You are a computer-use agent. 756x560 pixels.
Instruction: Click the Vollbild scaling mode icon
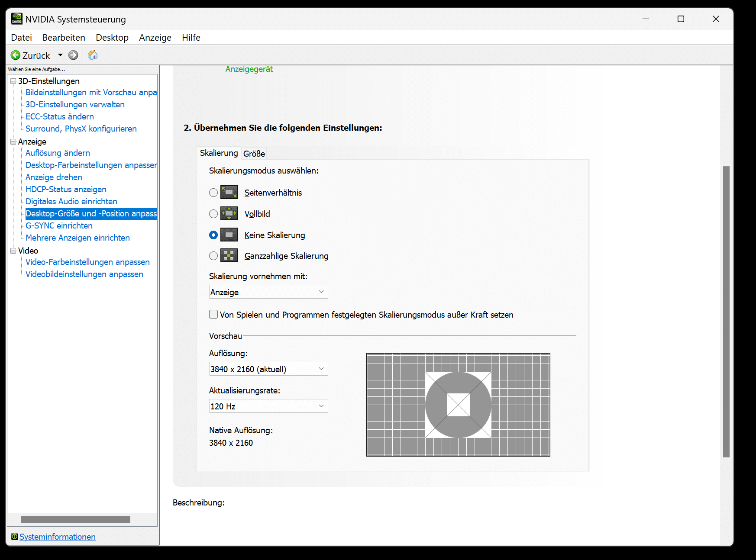coord(229,213)
